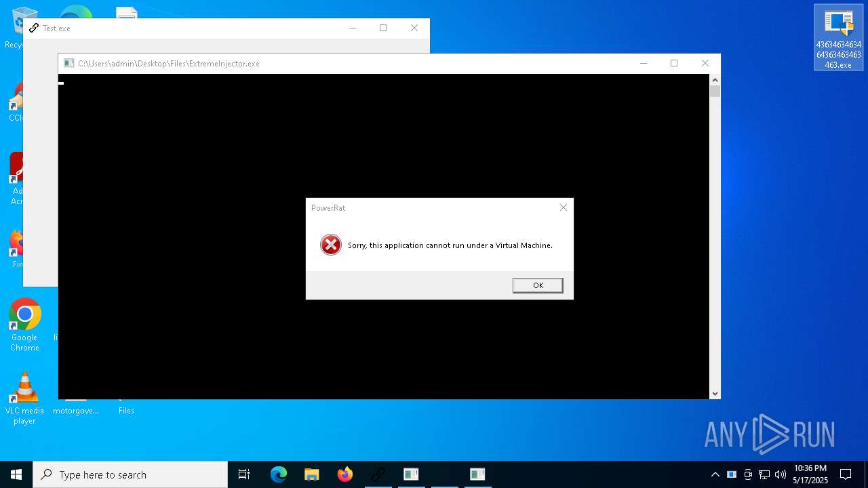Click the console scrollbar up arrow
This screenshot has width=868, height=488.
tap(715, 79)
